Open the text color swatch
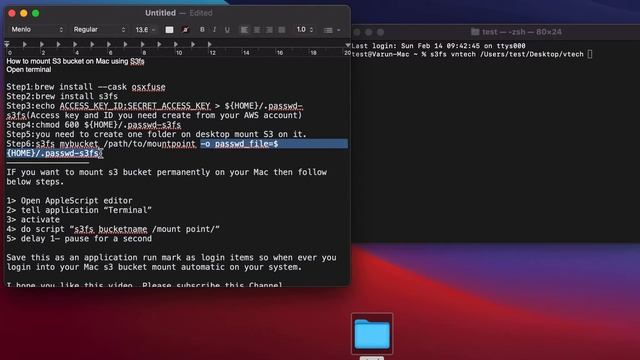The width and height of the screenshot is (640, 360). pyautogui.click(x=169, y=30)
